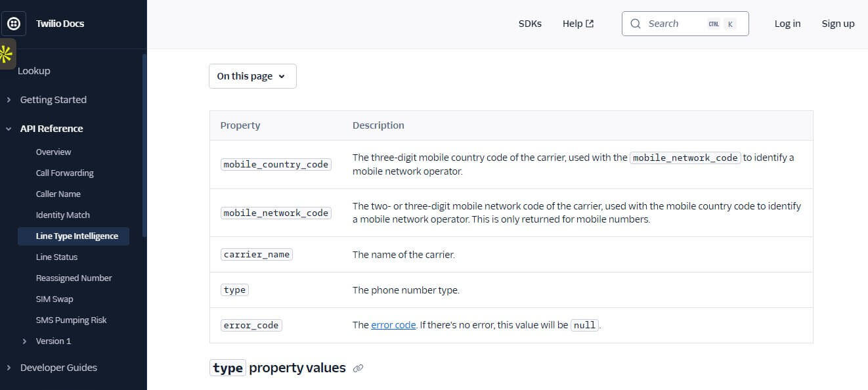868x390 pixels.
Task: Click the yellow asterisk widget icon
Action: (x=7, y=54)
